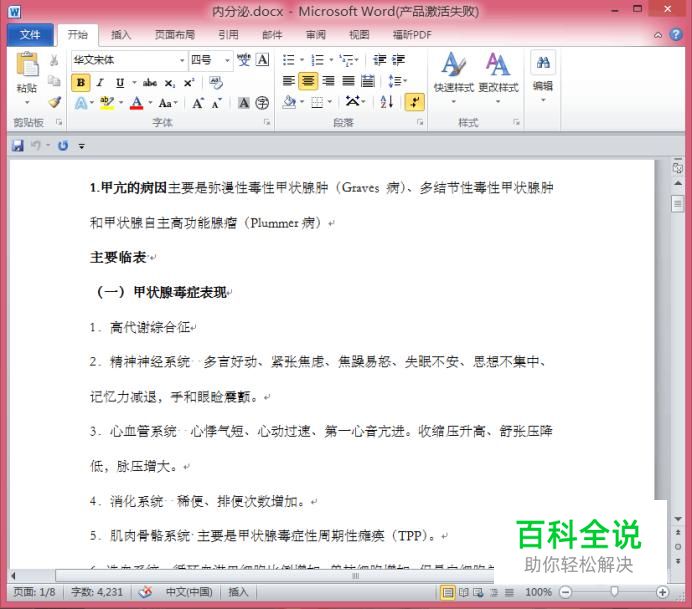Click the multilevel list icon
692x609 pixels.
coord(347,60)
